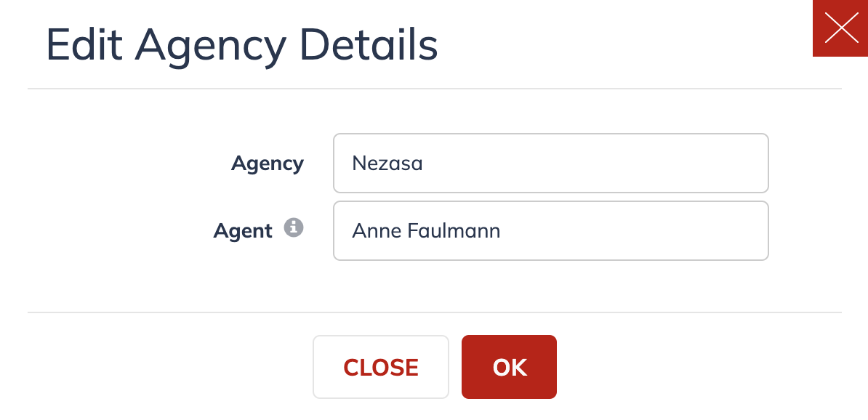Click the Edit Agency Details heading
Viewport: 868px width, 420px height.
tap(242, 45)
